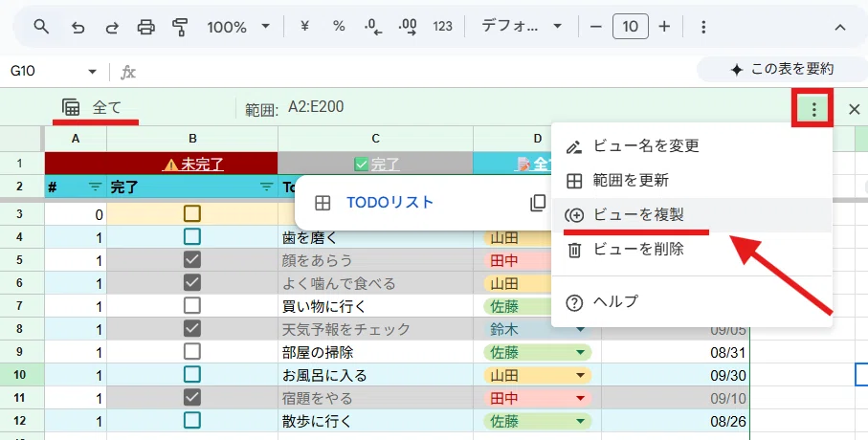Click the cell '買い物に行く'
Screen dimensions: 868x440
coord(375,306)
